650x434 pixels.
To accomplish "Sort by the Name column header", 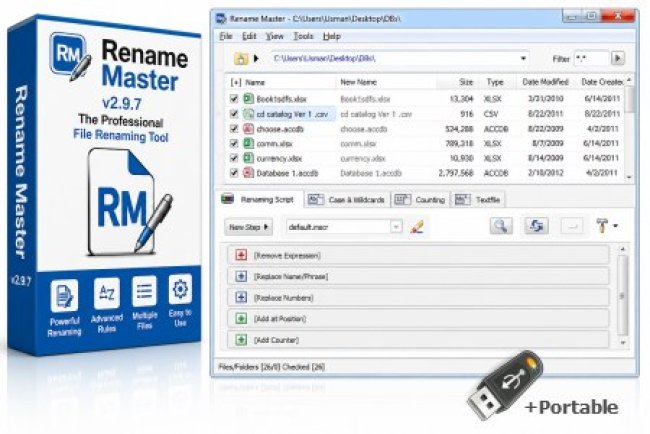I will (x=255, y=82).
